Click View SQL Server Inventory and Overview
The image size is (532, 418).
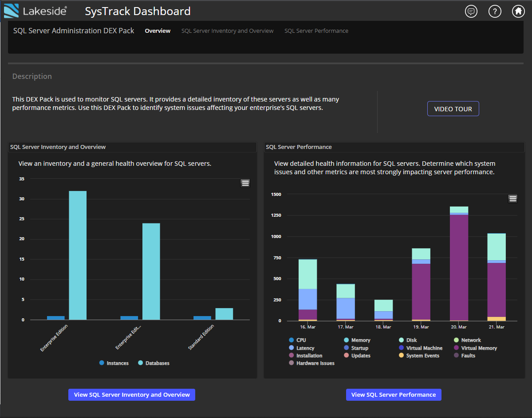131,395
